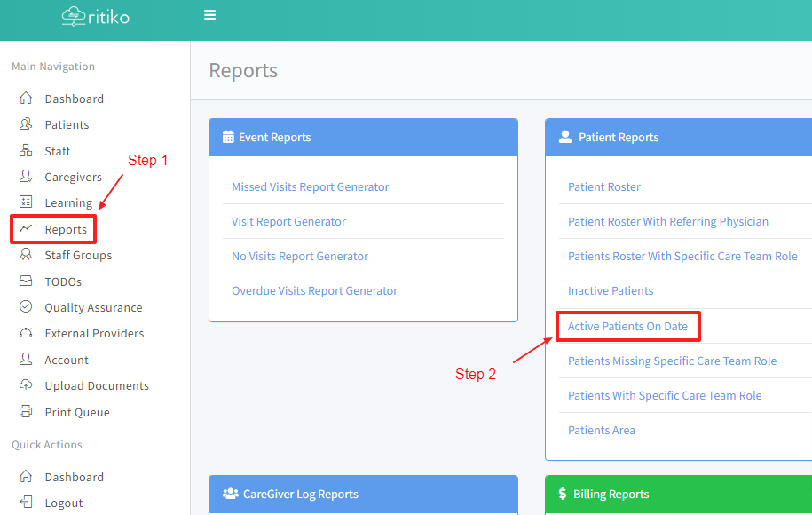Click Logout under Quick Actions
Viewport: 812px width, 515px height.
click(x=63, y=503)
